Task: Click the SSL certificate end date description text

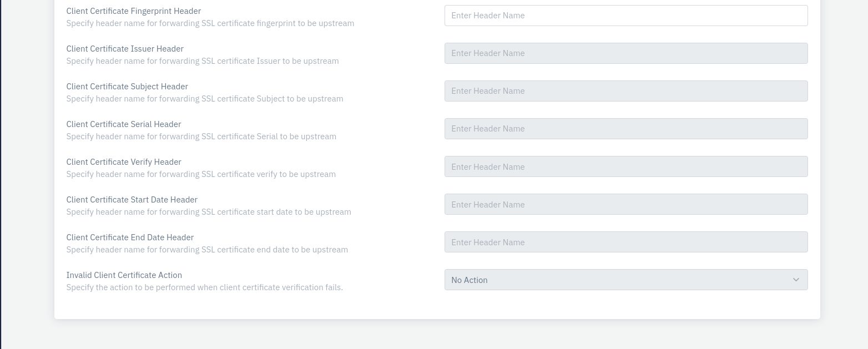Action: click(207, 250)
